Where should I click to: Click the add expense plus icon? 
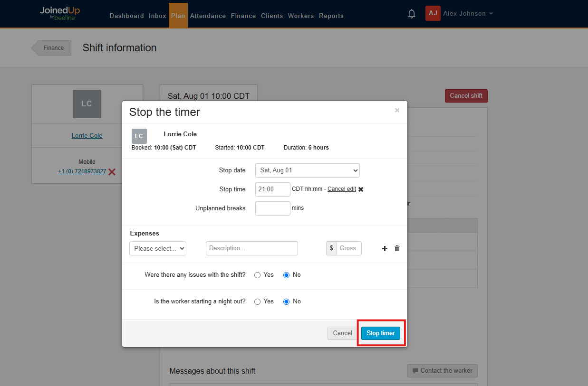pos(385,248)
